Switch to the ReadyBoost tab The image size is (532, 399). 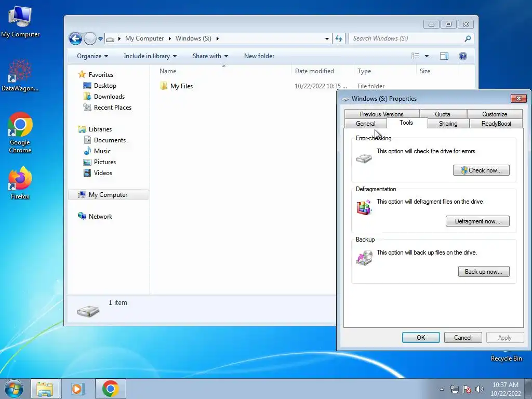496,124
